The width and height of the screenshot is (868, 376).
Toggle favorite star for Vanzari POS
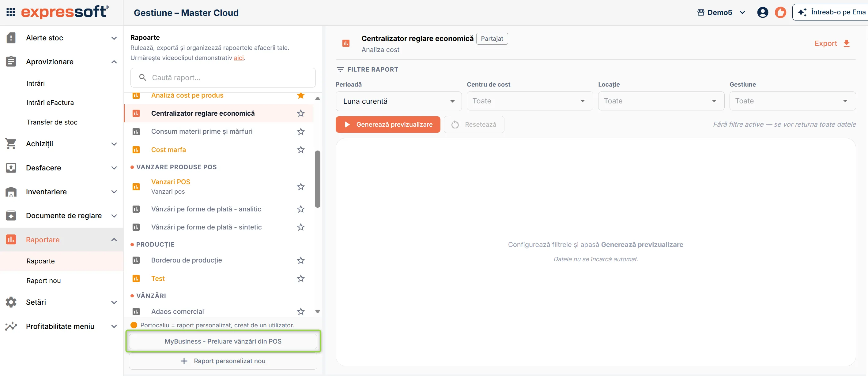[301, 187]
